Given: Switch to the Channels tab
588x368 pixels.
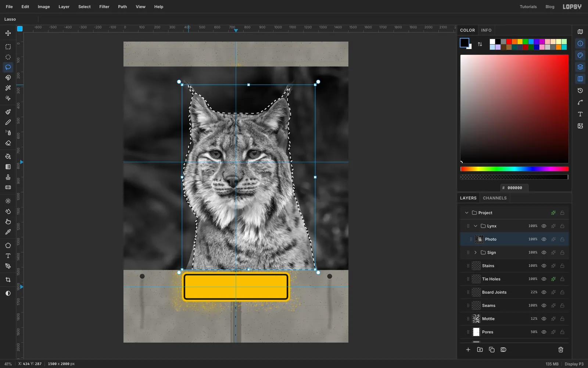Looking at the screenshot, I should [x=495, y=198].
